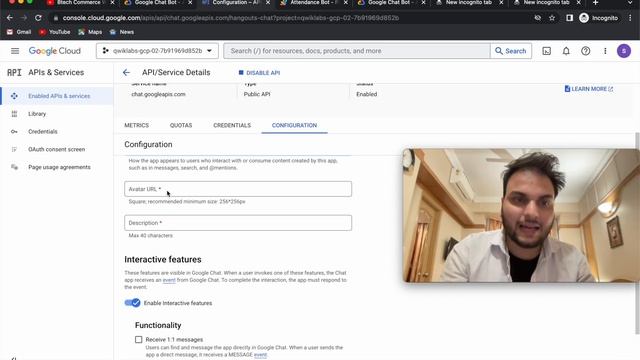The image size is (640, 360).
Task: Open the help question-mark menu
Action: click(x=586, y=51)
